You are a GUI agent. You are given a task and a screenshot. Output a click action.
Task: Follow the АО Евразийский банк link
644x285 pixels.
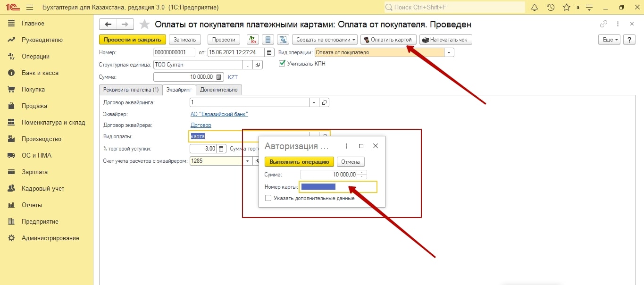click(x=219, y=114)
